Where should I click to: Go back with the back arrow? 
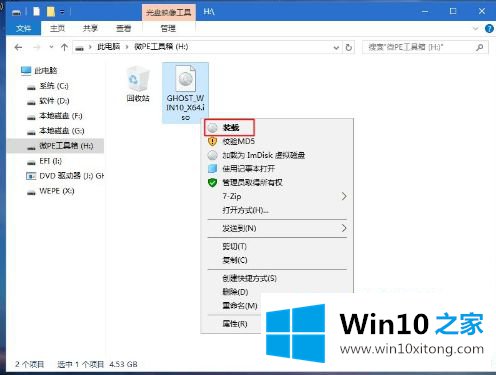[18, 48]
